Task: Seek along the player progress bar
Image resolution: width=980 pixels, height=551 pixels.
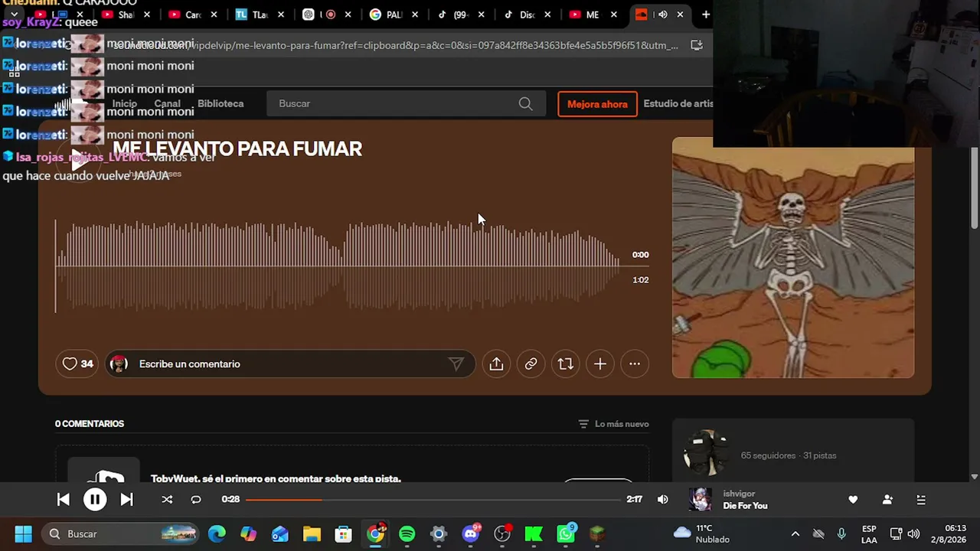Action: tap(433, 500)
